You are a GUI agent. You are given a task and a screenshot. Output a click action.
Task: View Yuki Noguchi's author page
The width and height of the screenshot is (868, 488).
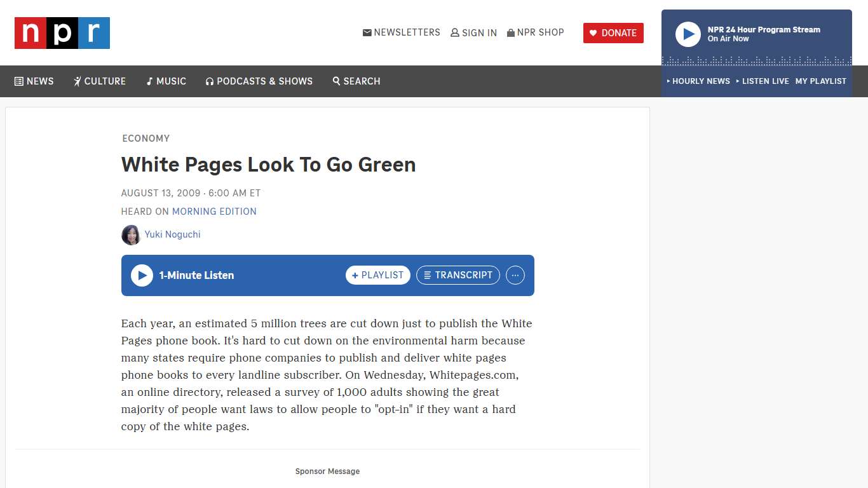point(172,234)
